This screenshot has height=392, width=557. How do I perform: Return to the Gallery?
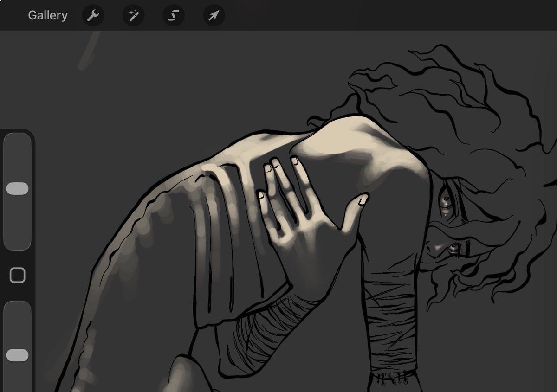(48, 15)
